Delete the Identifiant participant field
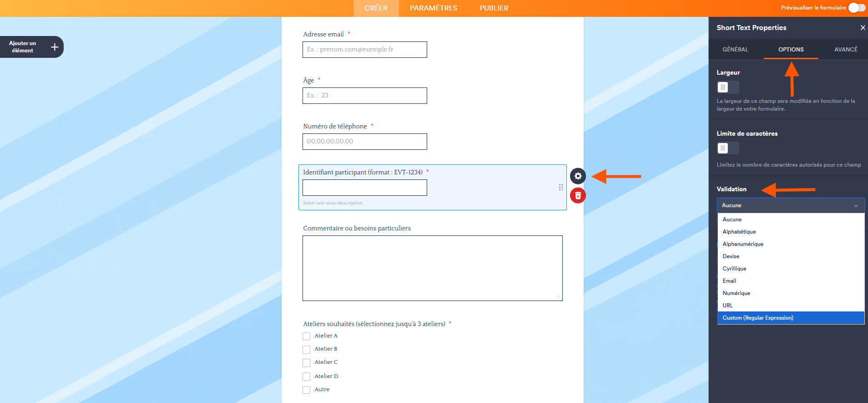Viewport: 868px width, 403px height. click(578, 195)
